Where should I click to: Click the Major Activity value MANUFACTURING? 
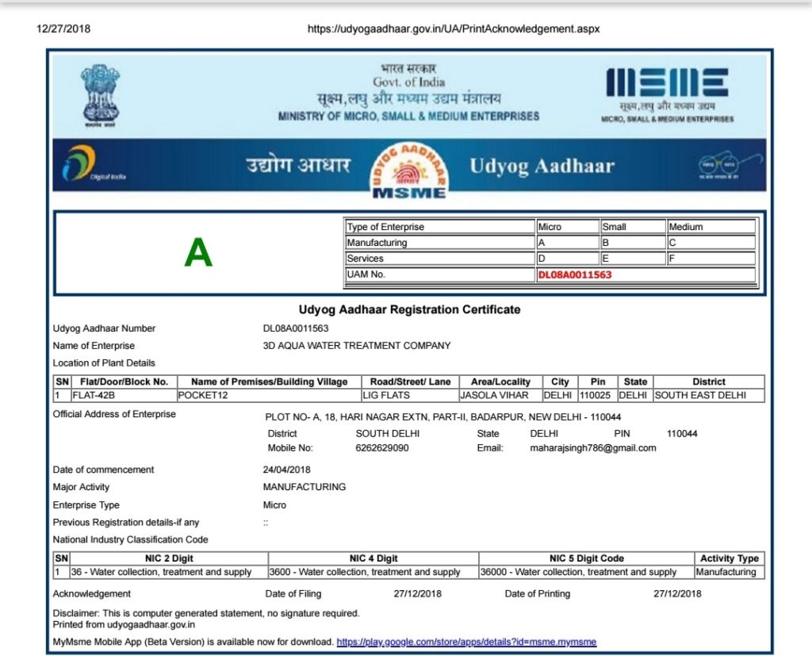tap(304, 487)
